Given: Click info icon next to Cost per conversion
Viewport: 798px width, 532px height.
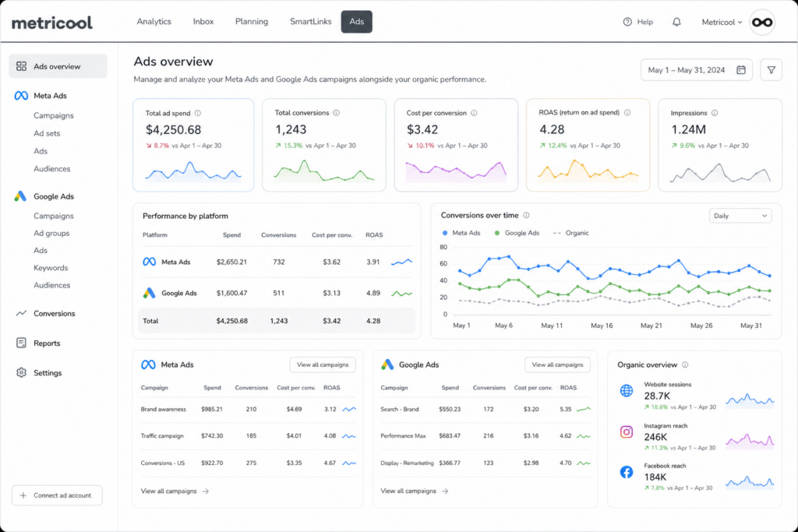Looking at the screenshot, I should click(x=474, y=113).
